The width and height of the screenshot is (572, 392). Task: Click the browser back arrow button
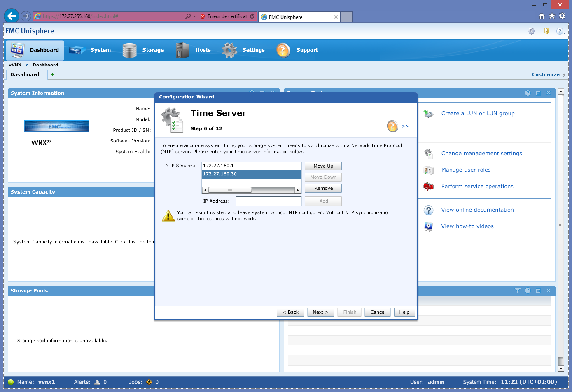[x=12, y=16]
